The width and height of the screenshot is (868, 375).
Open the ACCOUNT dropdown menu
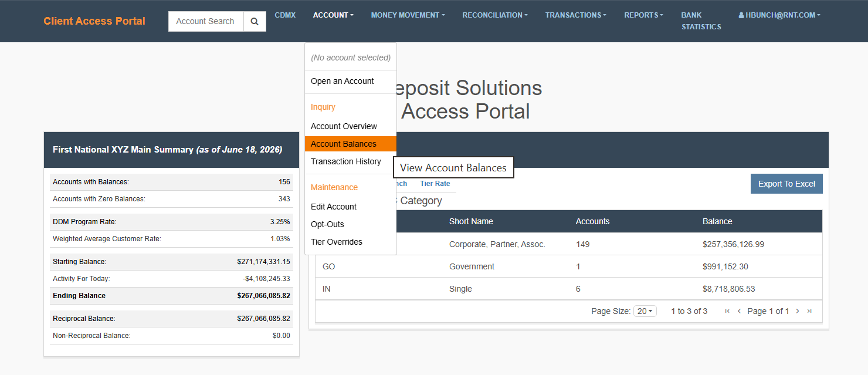(333, 15)
